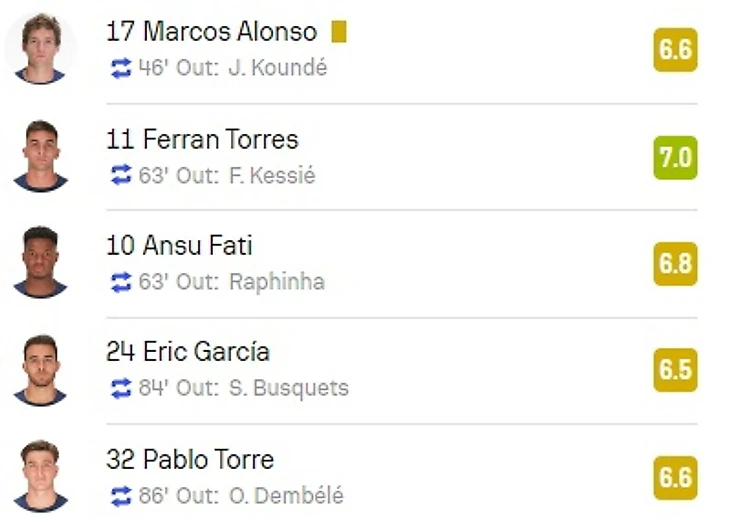Image resolution: width=730 pixels, height=518 pixels.
Task: Open Pablo Torre's player photo
Action: pos(41,476)
